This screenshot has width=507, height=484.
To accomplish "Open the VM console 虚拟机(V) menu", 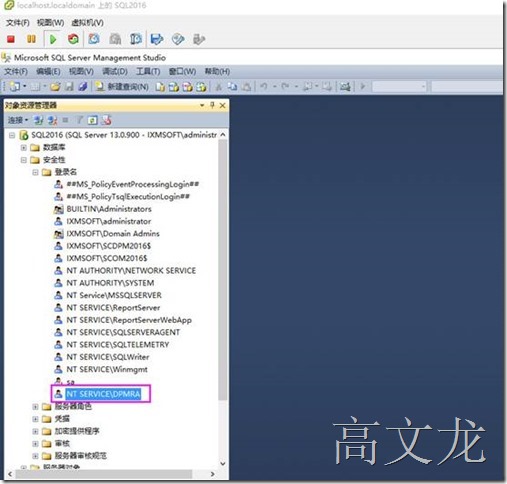I will pos(87,23).
